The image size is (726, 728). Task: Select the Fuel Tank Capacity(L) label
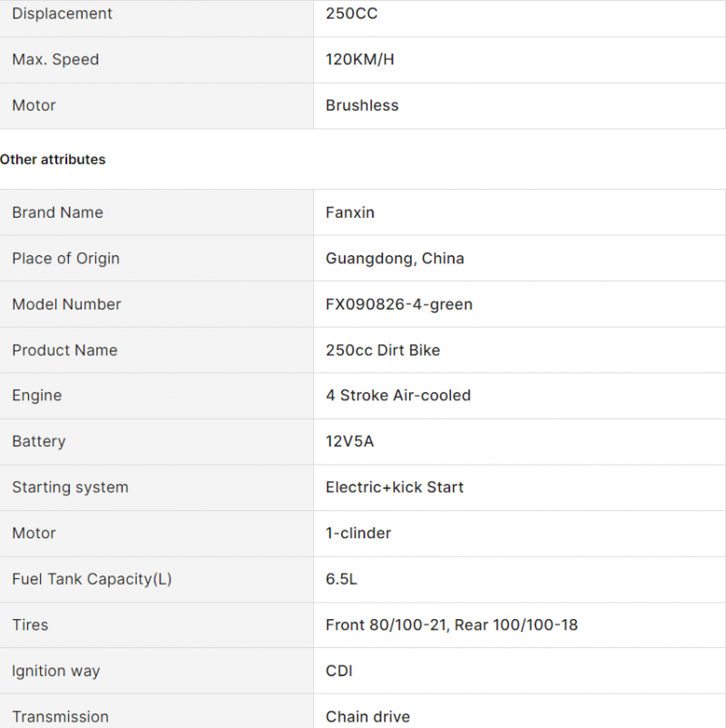point(92,579)
